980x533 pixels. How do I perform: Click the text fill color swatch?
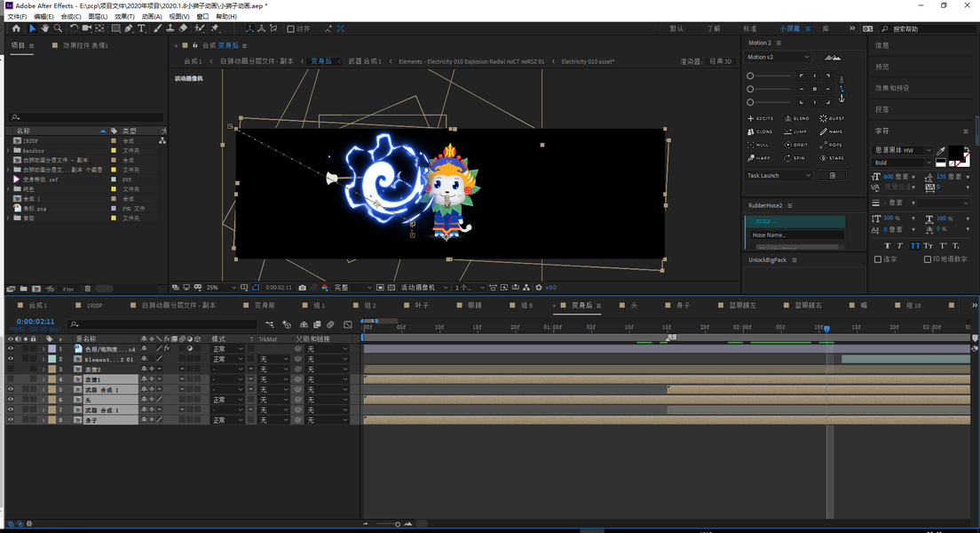[956, 154]
